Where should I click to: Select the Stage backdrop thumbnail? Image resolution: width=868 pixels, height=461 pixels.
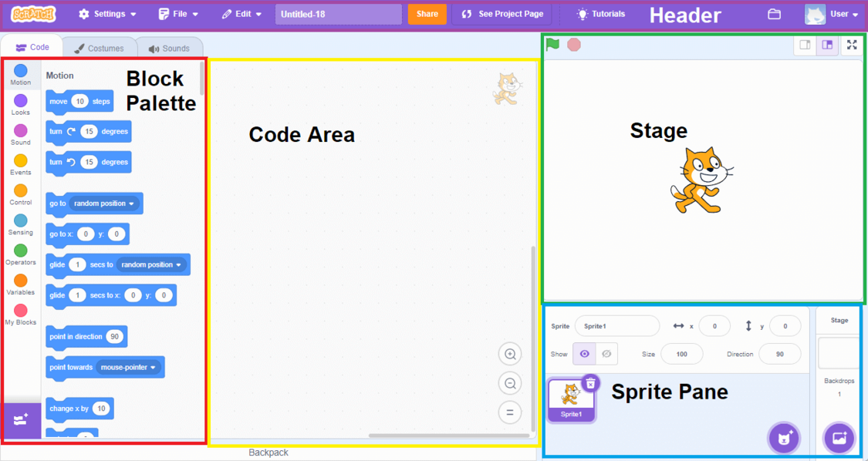point(839,352)
